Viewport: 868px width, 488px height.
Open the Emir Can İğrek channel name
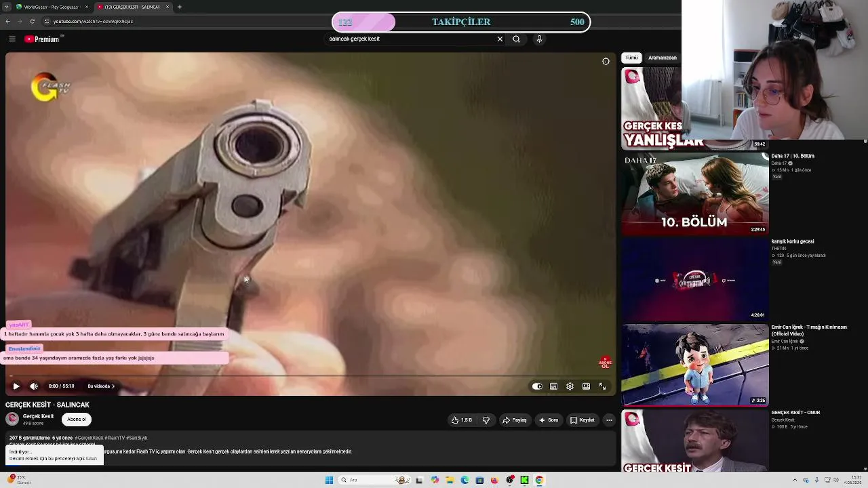pos(785,341)
